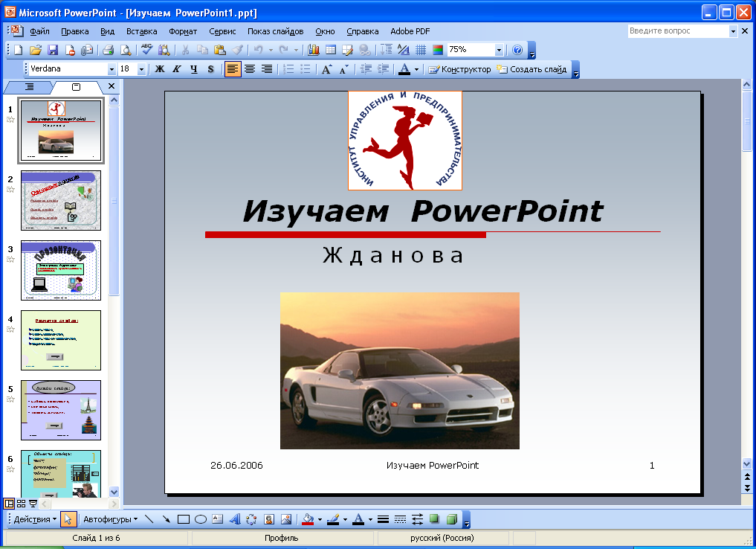Click the Введите вопрос help field
756x549 pixels.
coord(678,31)
